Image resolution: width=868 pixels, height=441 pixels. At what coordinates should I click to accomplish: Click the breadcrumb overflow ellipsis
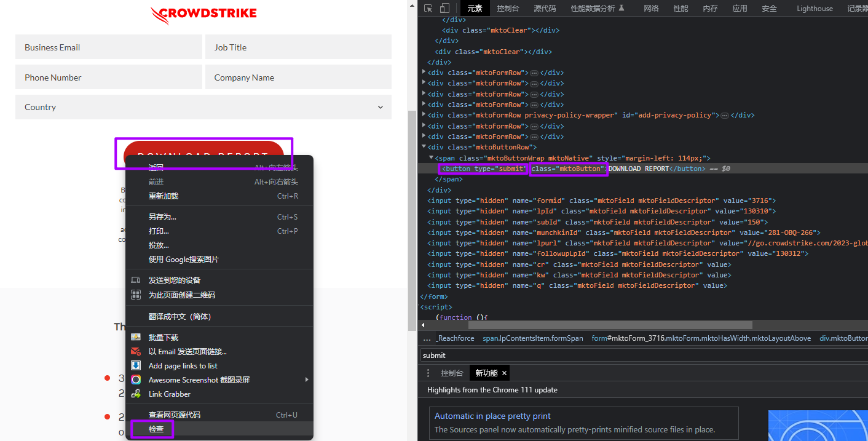(427, 338)
